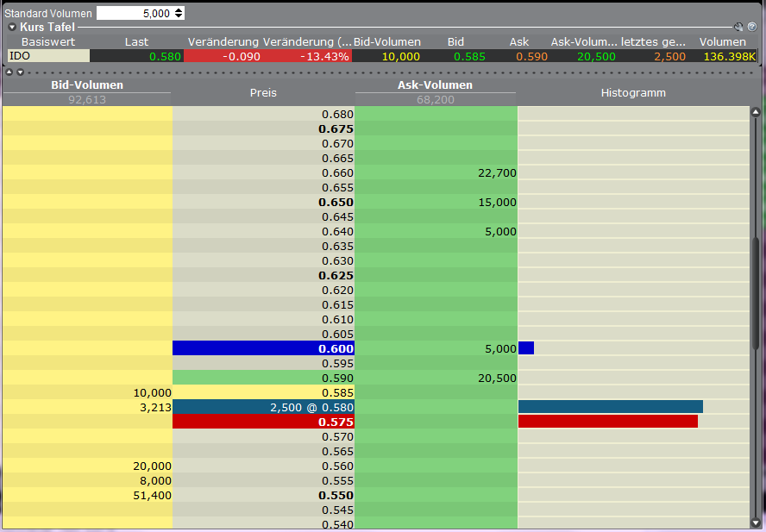Click the total volume value 136.398K

(730, 57)
